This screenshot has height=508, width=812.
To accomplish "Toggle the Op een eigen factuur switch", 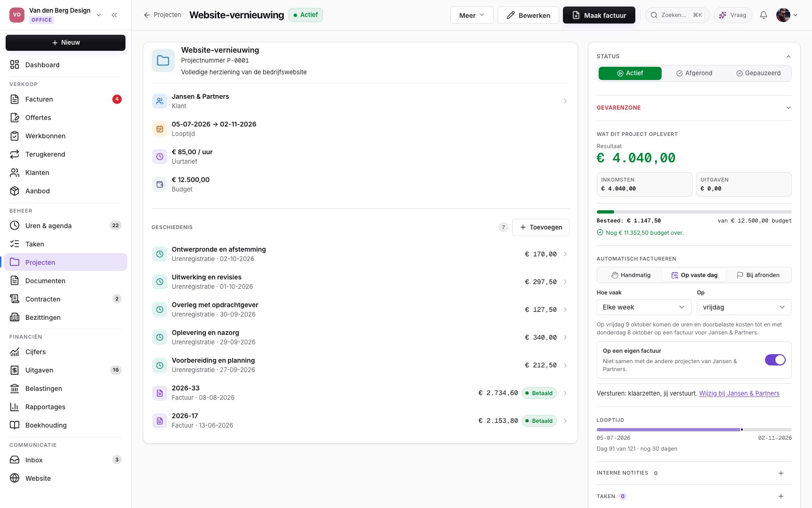I will coord(775,360).
